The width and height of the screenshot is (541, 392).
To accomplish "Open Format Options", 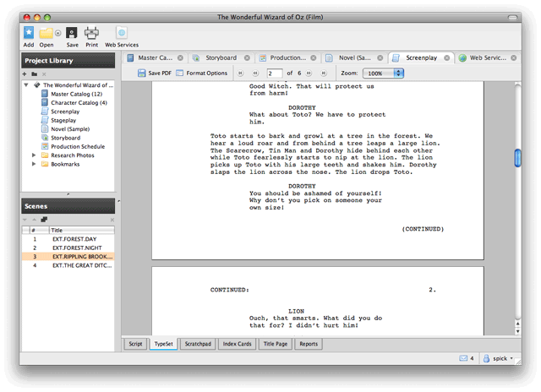I will 202,73.
